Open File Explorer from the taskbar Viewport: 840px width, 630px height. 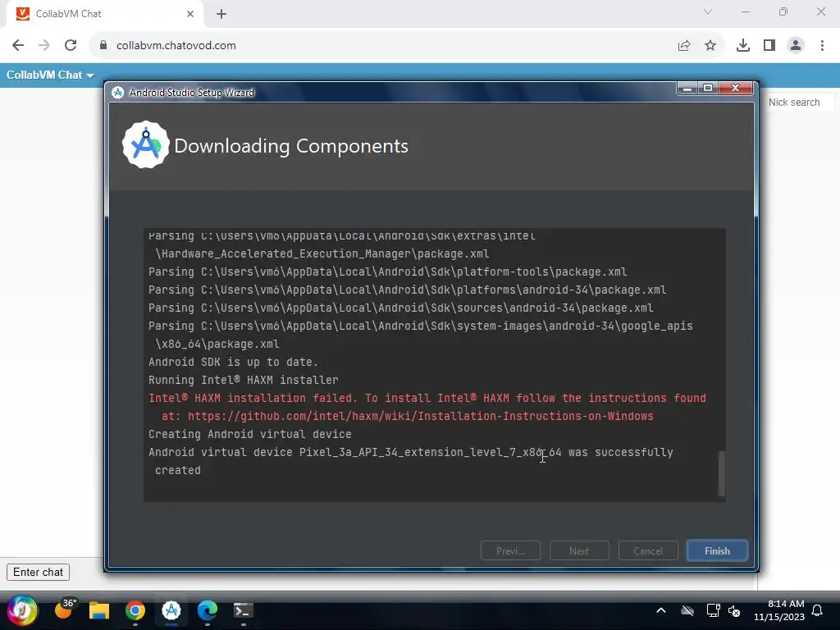click(99, 610)
